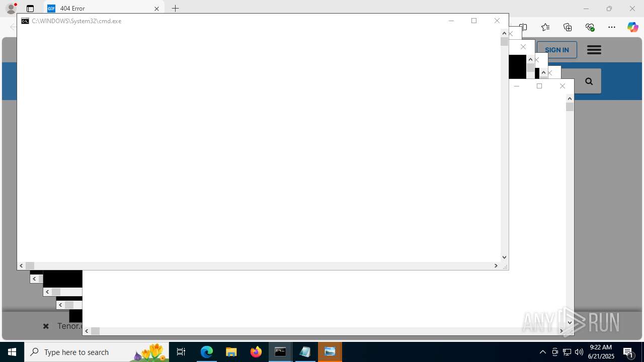Launch the Copilot sidebar icon
Image resolution: width=644 pixels, height=362 pixels.
click(632, 27)
